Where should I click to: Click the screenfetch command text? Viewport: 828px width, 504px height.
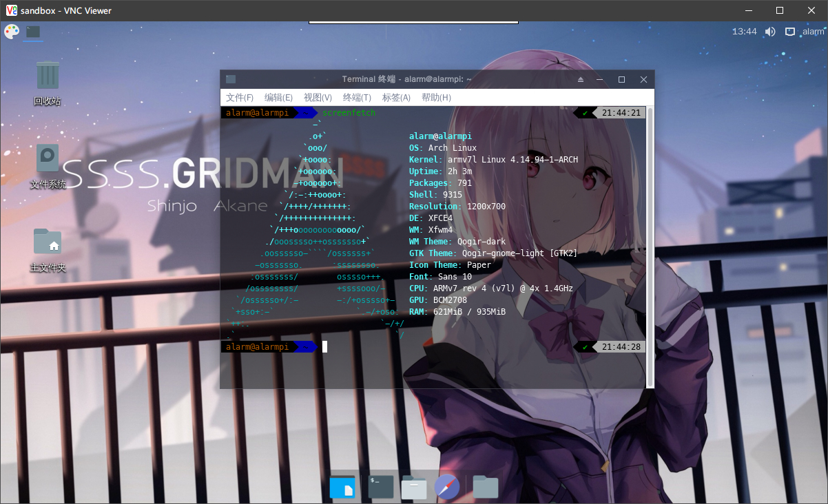pyautogui.click(x=349, y=113)
